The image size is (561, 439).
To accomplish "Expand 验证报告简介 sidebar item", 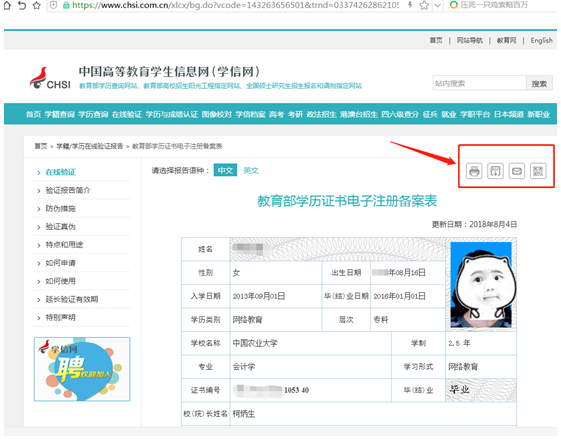I will 68,190.
